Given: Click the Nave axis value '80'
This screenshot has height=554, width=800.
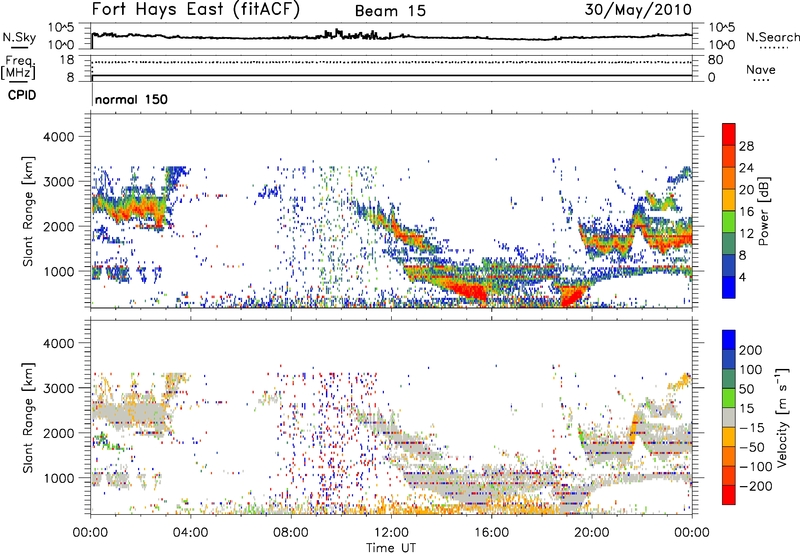Looking at the screenshot, I should pyautogui.click(x=715, y=60).
